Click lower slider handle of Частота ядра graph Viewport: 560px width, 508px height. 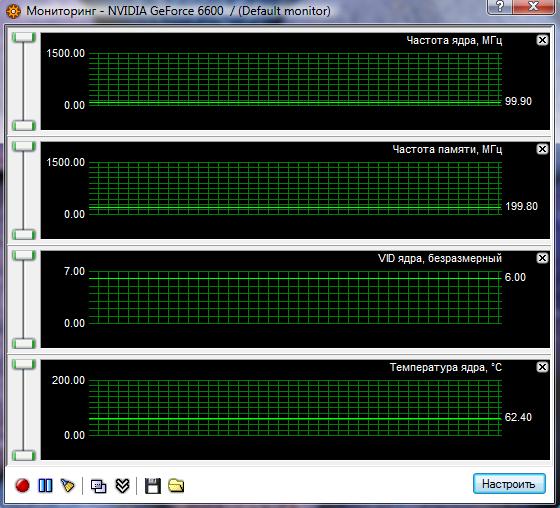click(24, 125)
